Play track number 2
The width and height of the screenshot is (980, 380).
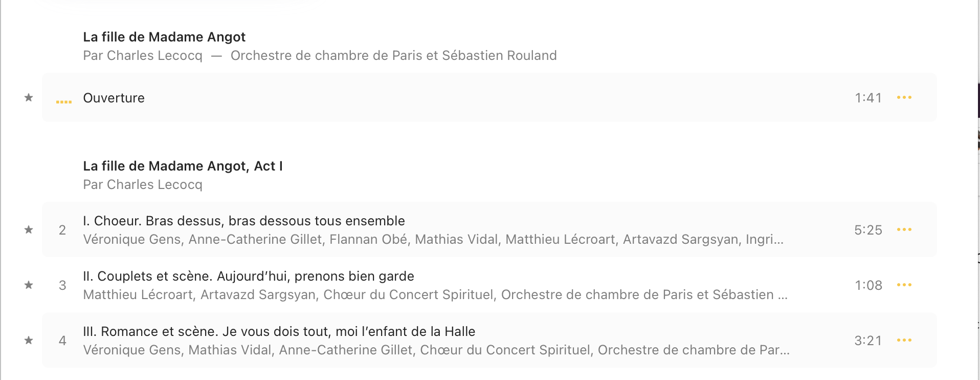(62, 230)
